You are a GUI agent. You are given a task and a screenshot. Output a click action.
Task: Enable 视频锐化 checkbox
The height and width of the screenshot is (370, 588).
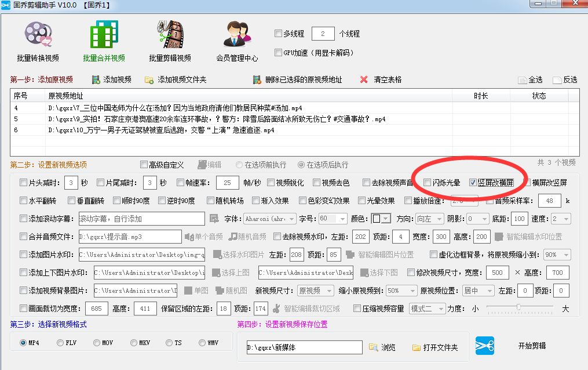pyautogui.click(x=271, y=182)
